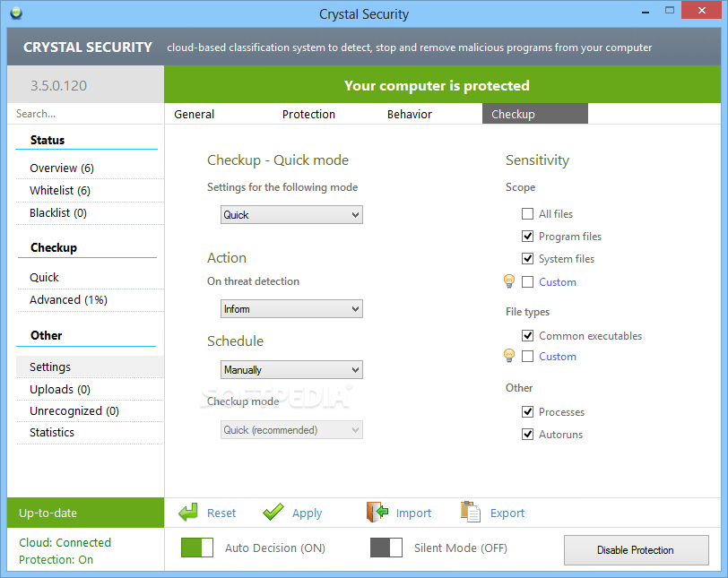Click the blue Custom link under File types
Image resolution: width=728 pixels, height=578 pixels.
click(x=558, y=357)
